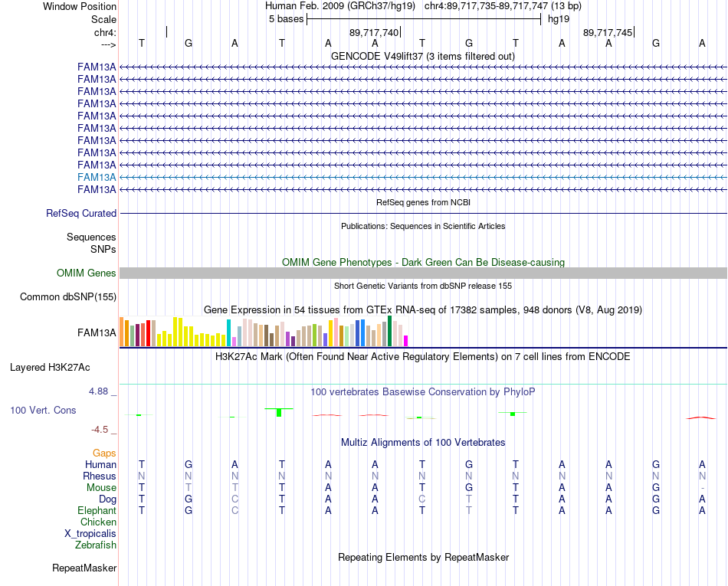Viewport: 728px width, 586px height.
Task: Select the Rhesus species label
Action: coord(100,476)
